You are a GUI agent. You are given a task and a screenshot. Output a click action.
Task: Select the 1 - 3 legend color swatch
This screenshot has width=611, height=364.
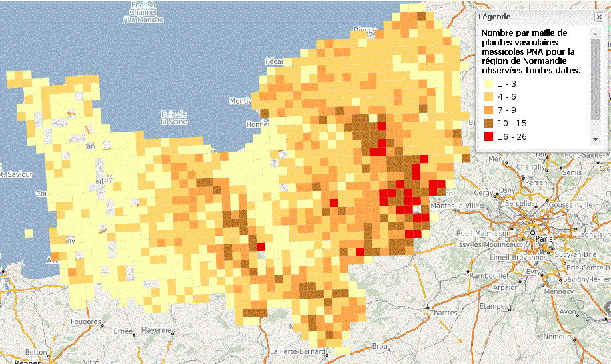pyautogui.click(x=488, y=84)
